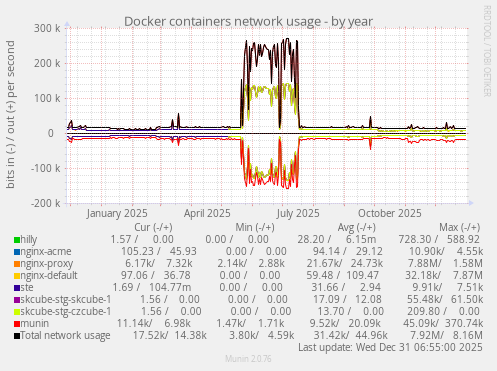Screen dimensions: 497x371
Task: Click the '-200 k' y-axis label
Action: point(46,203)
